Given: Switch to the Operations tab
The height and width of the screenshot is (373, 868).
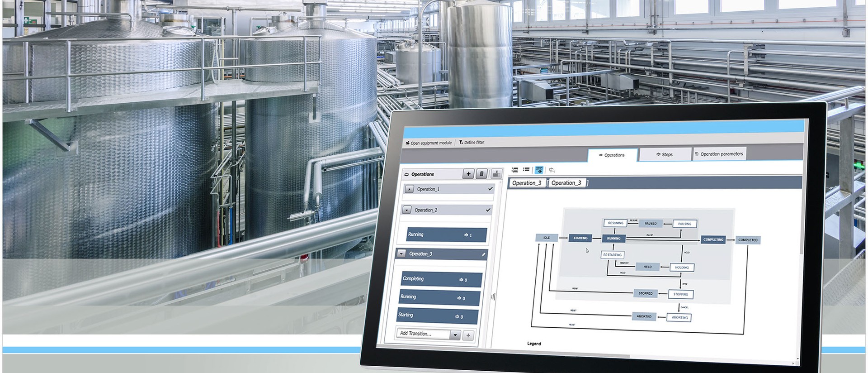Looking at the screenshot, I should click(x=612, y=155).
